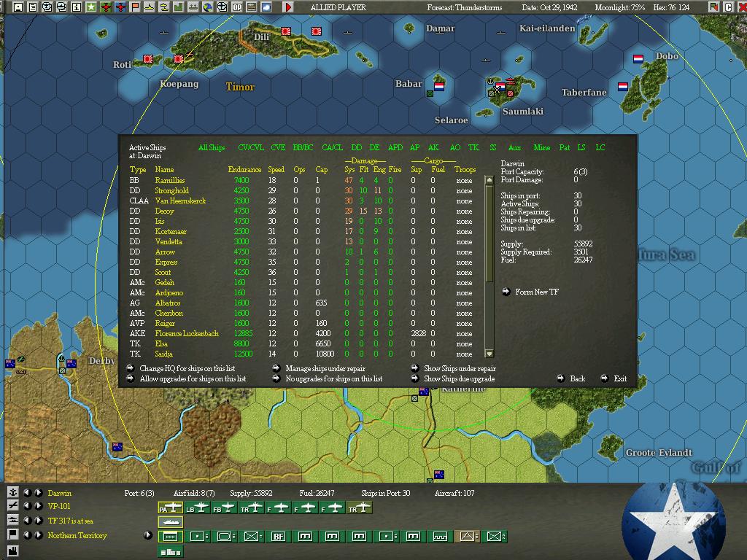The width and height of the screenshot is (747, 560).
Task: Select the task force ship icon in bottom panel
Action: coord(171,522)
